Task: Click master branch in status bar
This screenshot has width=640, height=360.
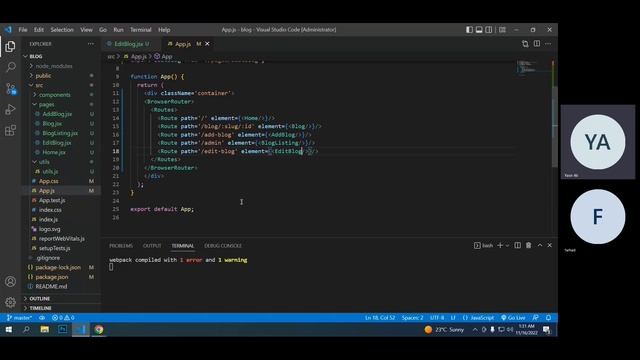Action: click(x=19, y=318)
